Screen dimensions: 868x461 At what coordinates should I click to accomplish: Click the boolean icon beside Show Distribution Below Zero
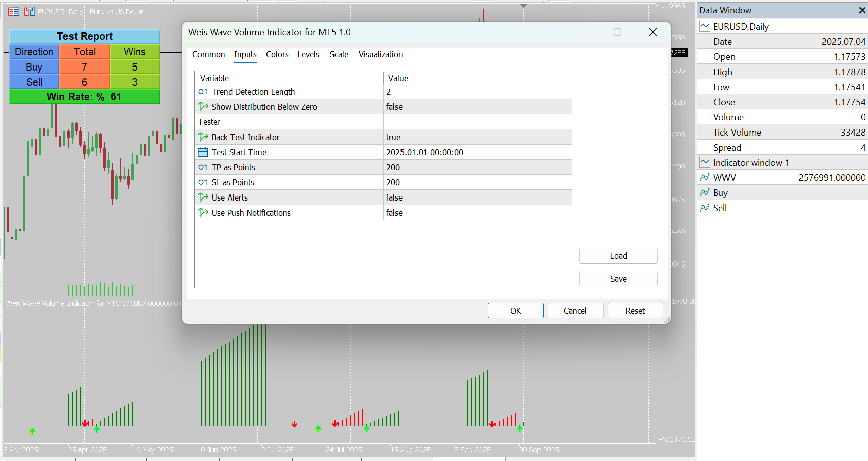pyautogui.click(x=203, y=107)
